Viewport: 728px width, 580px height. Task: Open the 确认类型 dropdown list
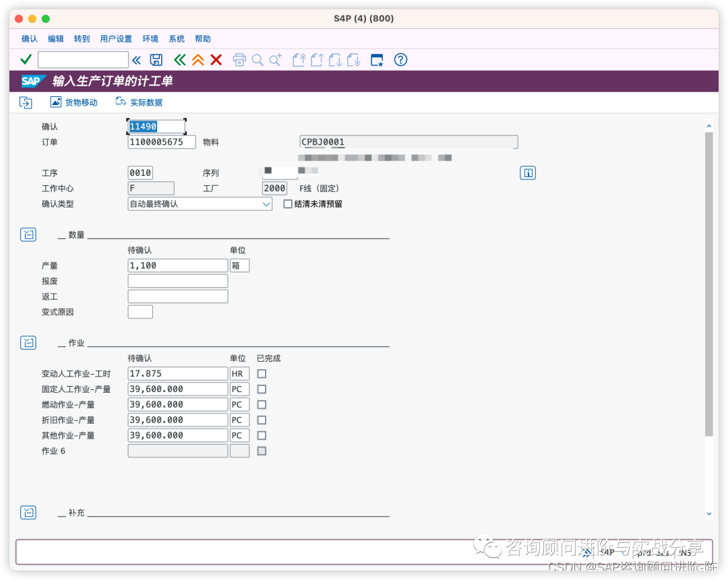(266, 203)
